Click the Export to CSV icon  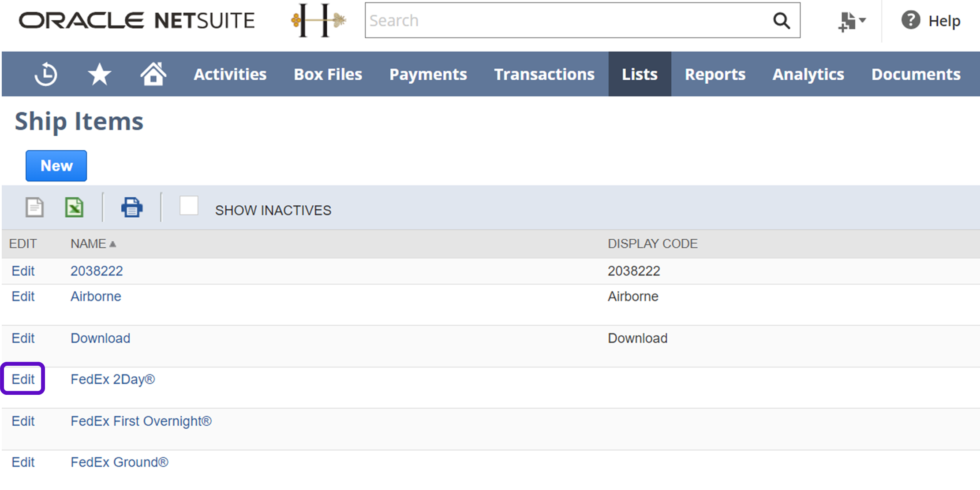[34, 208]
